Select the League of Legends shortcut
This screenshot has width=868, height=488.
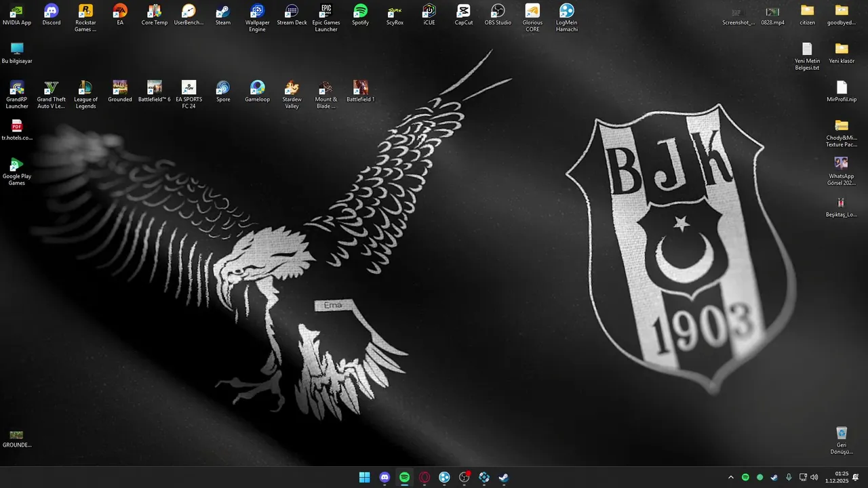pos(85,95)
